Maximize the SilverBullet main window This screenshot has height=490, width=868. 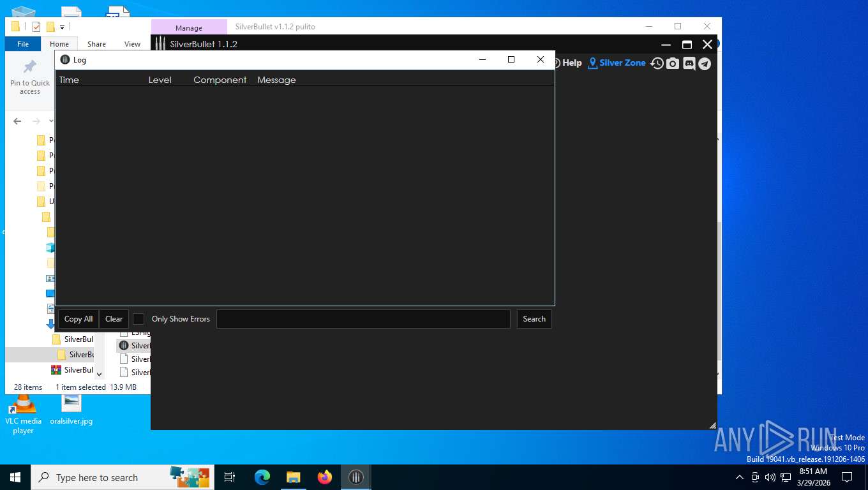coord(687,45)
